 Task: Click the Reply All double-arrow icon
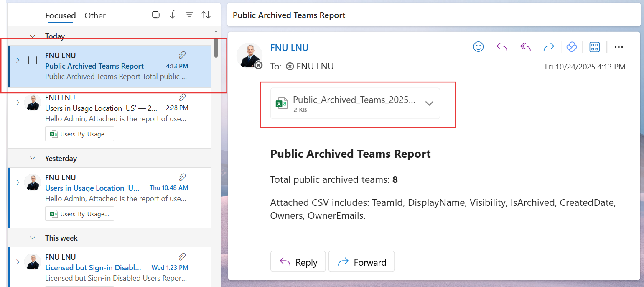click(525, 47)
